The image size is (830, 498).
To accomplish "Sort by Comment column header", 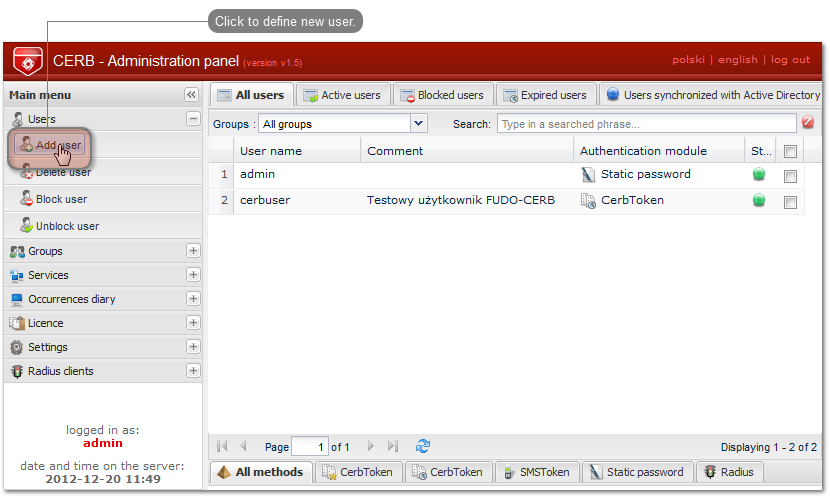I will tap(467, 151).
